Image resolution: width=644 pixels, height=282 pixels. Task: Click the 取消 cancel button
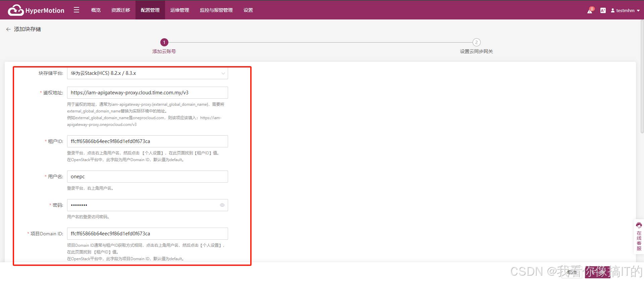pyautogui.click(x=572, y=272)
